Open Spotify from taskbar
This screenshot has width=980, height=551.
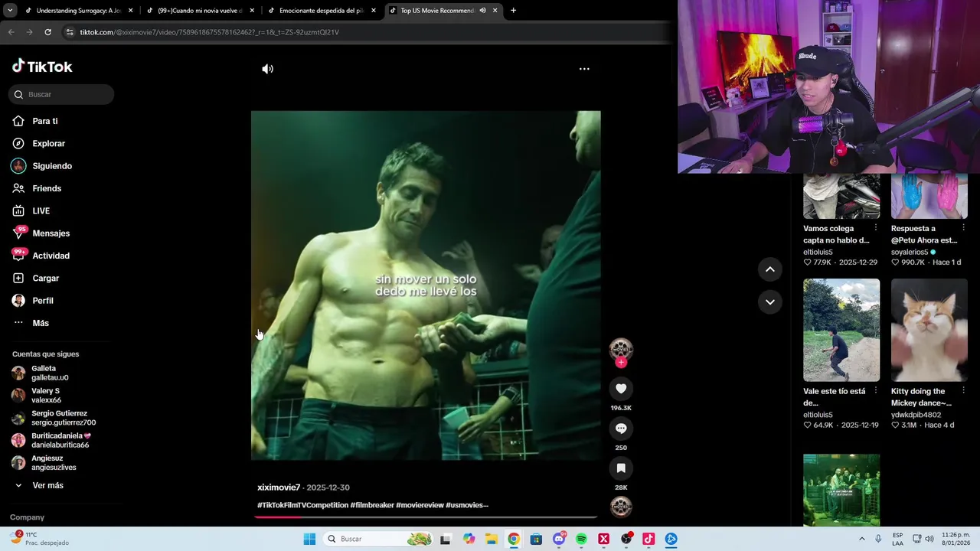(581, 539)
